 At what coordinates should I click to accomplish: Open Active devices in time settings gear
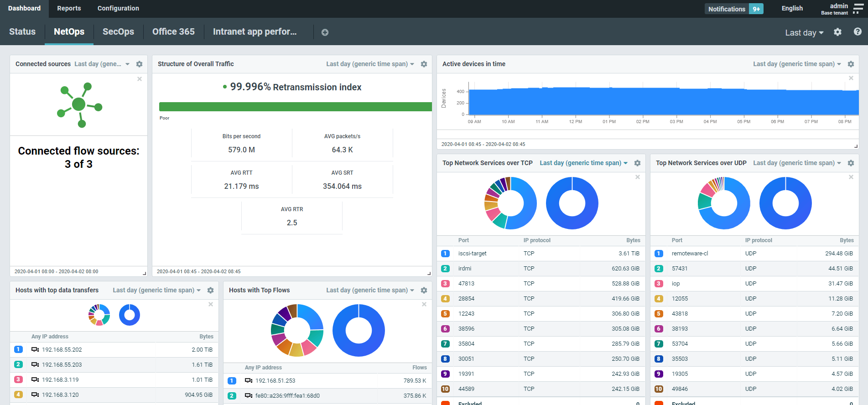(851, 64)
